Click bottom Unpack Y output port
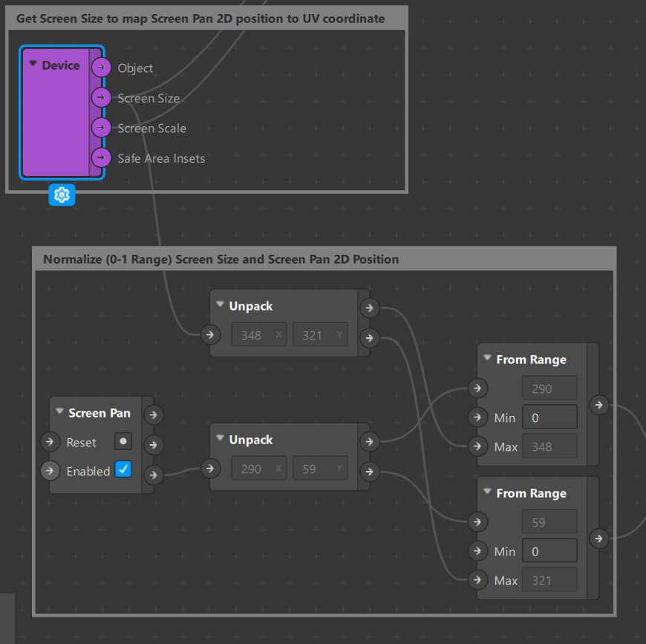 pyautogui.click(x=370, y=472)
